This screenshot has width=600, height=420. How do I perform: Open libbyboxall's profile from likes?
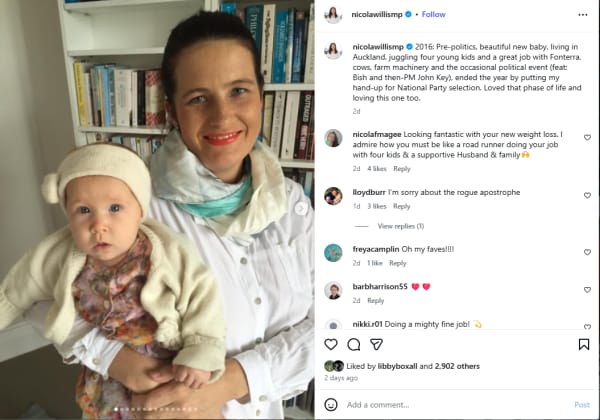tap(397, 366)
